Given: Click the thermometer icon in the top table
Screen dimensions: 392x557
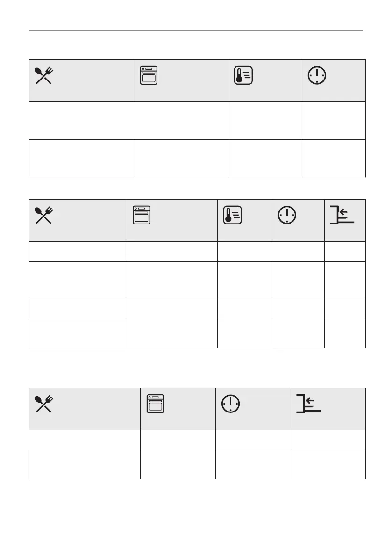Looking at the screenshot, I should click(243, 75).
